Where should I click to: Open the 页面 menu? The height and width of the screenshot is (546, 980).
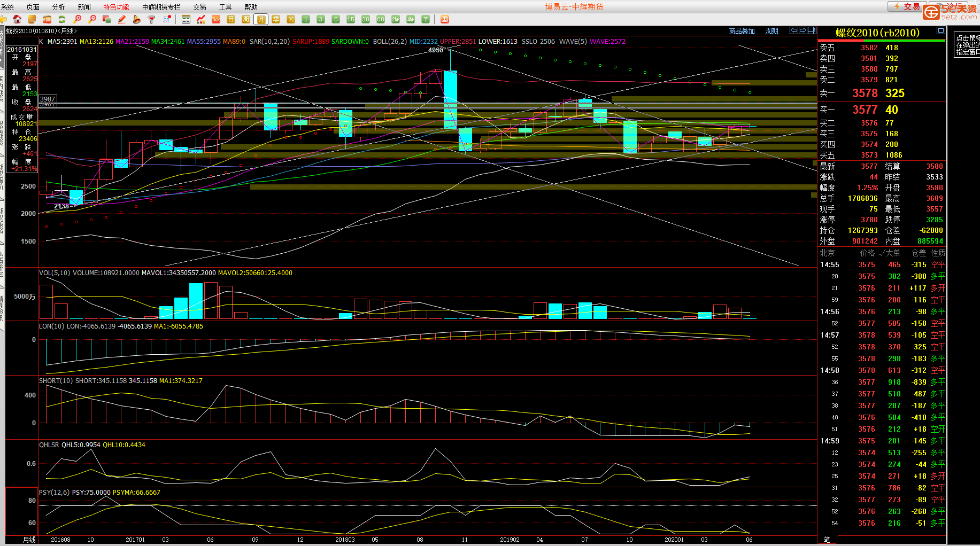pyautogui.click(x=33, y=7)
